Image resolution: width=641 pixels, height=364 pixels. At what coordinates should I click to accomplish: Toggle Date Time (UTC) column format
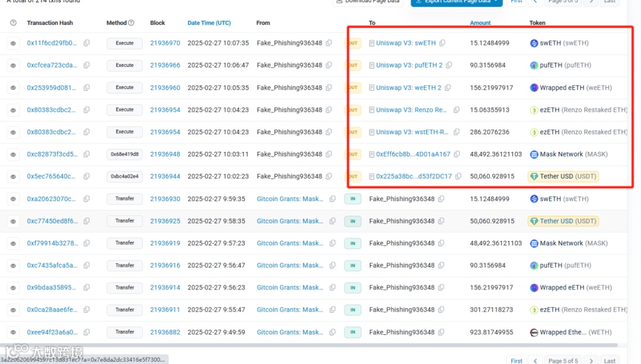209,23
